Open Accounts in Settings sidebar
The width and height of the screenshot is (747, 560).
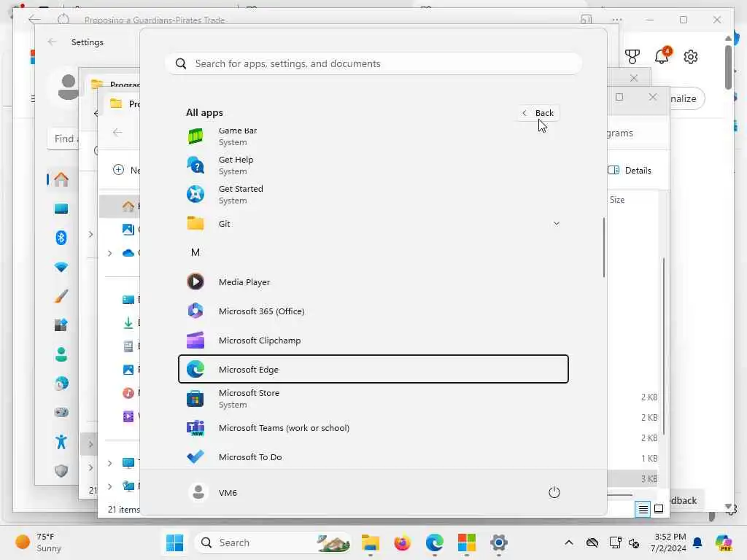(61, 354)
